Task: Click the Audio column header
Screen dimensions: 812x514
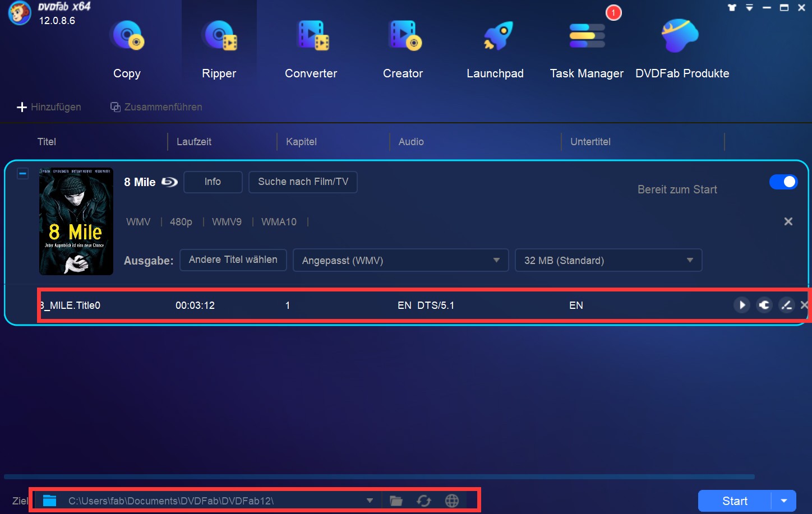Action: [411, 142]
